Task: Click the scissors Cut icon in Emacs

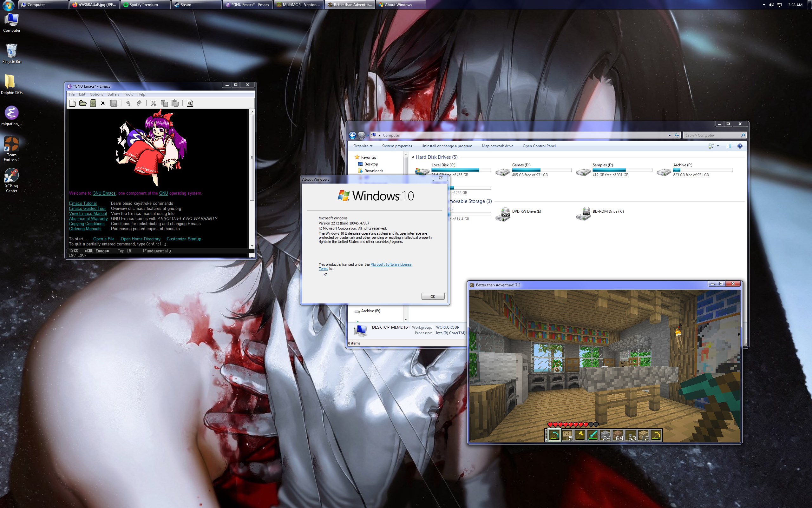Action: pos(154,103)
